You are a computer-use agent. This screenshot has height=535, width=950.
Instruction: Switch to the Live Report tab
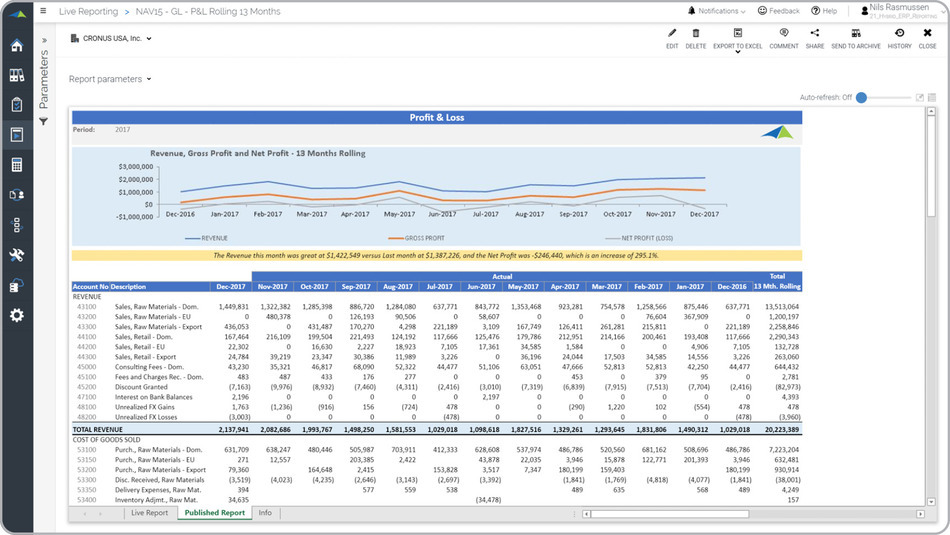[x=150, y=513]
